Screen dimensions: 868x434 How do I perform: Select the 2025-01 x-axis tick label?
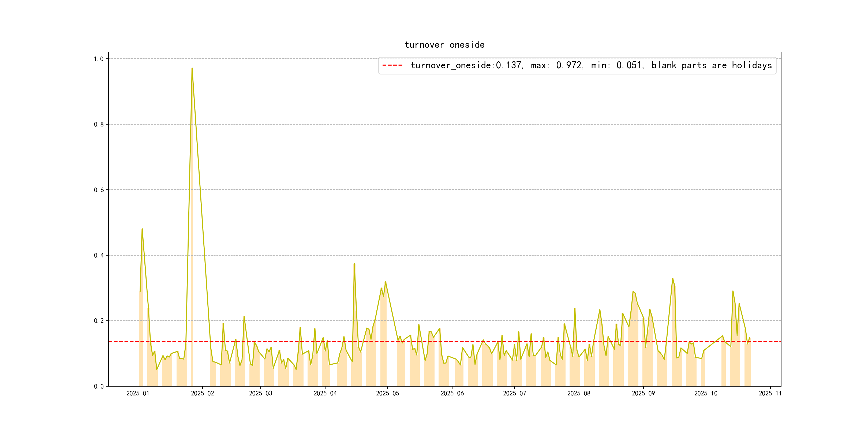point(137,393)
